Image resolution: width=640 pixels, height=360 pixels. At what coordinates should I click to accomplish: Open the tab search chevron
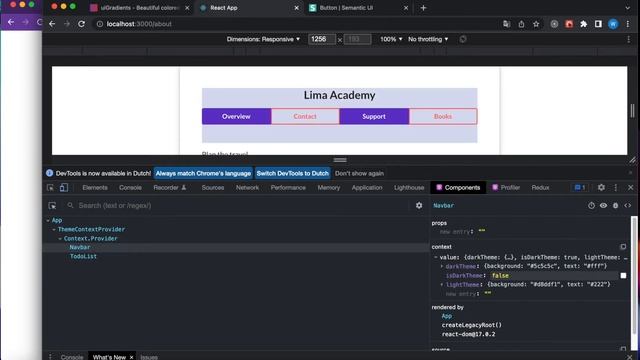[x=627, y=8]
